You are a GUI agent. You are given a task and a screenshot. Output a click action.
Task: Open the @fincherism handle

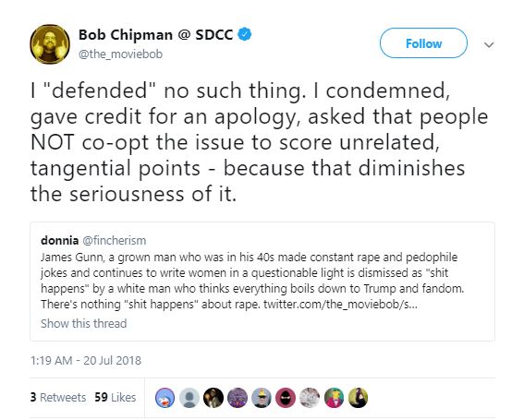click(x=115, y=240)
